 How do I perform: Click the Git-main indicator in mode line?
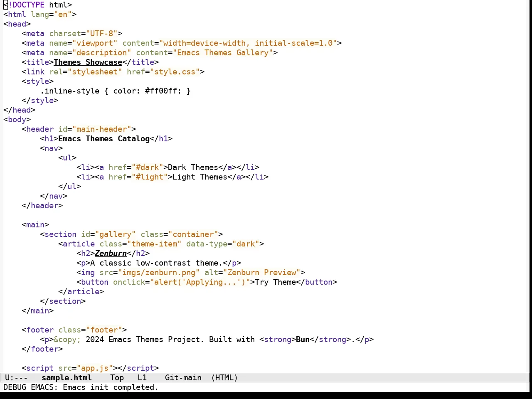click(183, 378)
